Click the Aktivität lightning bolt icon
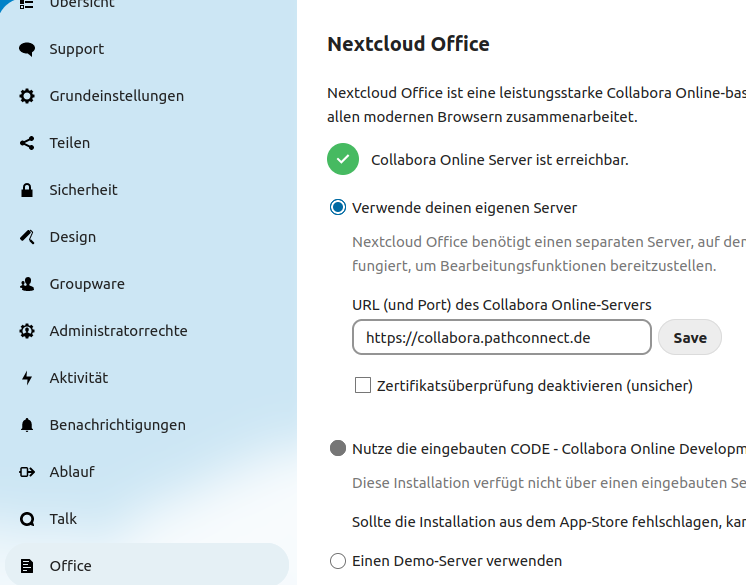The image size is (746, 585). point(27,378)
